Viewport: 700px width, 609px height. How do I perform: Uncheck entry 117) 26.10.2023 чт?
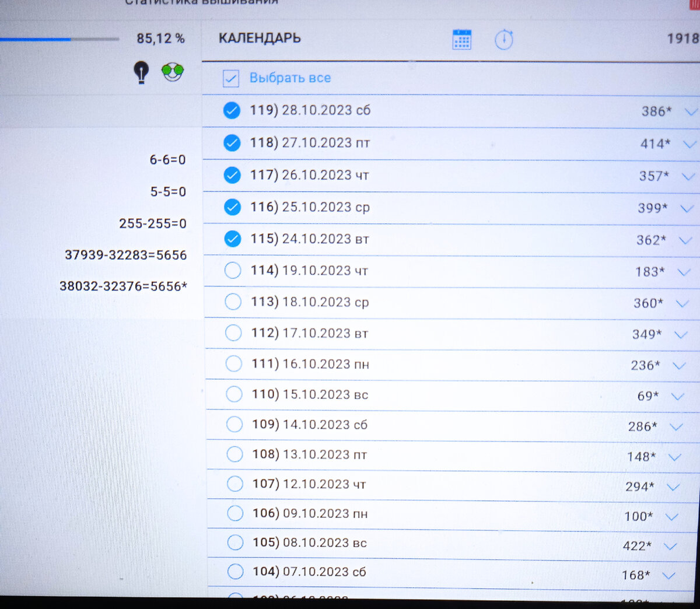(232, 175)
